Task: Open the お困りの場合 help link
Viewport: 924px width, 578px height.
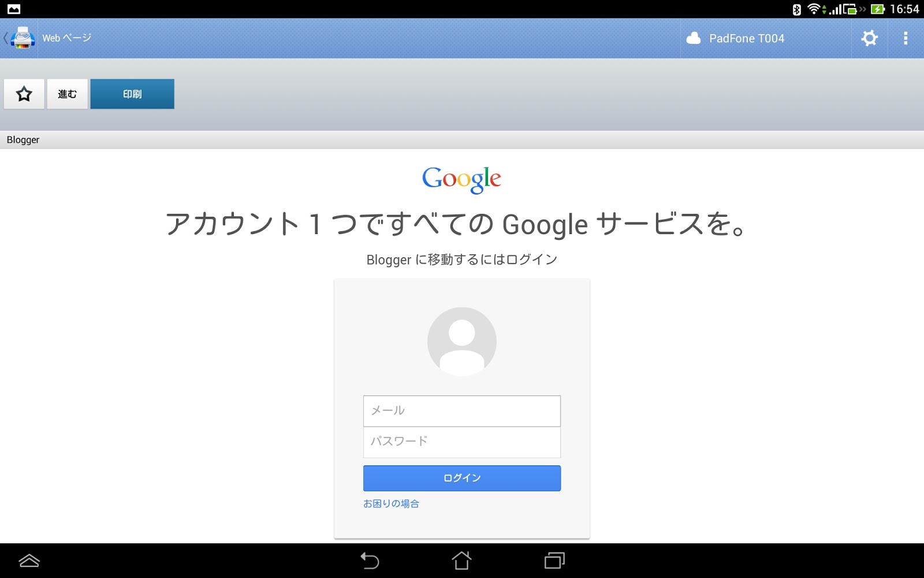Action: 391,503
